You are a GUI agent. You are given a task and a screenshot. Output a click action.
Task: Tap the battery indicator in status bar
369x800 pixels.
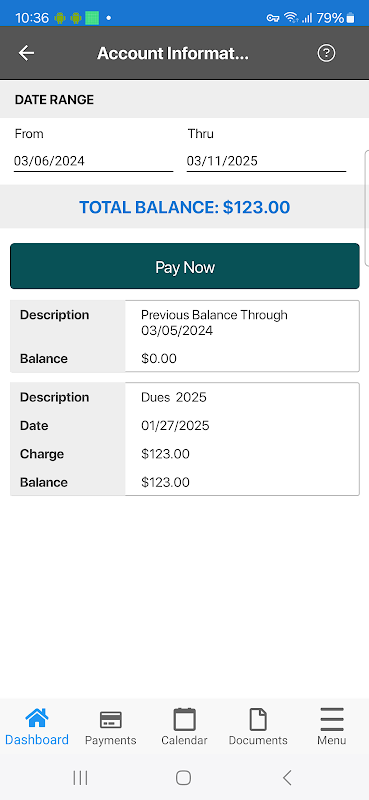point(350,18)
